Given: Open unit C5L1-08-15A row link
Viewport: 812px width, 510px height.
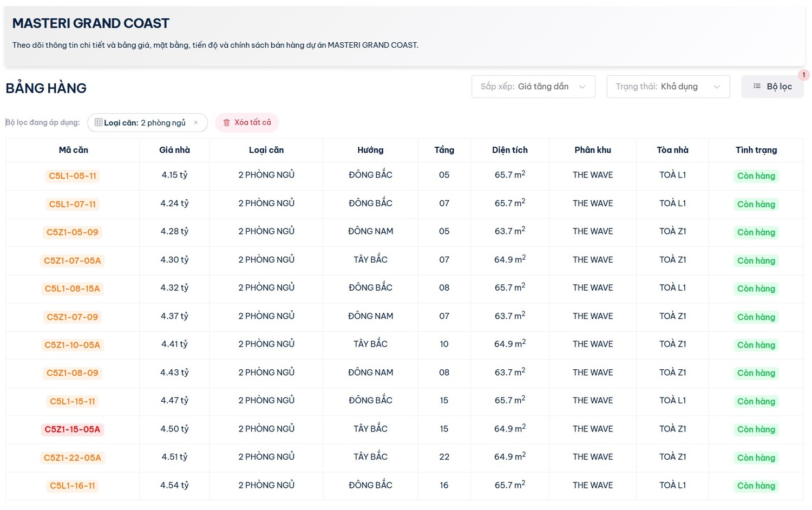Looking at the screenshot, I should 73,289.
